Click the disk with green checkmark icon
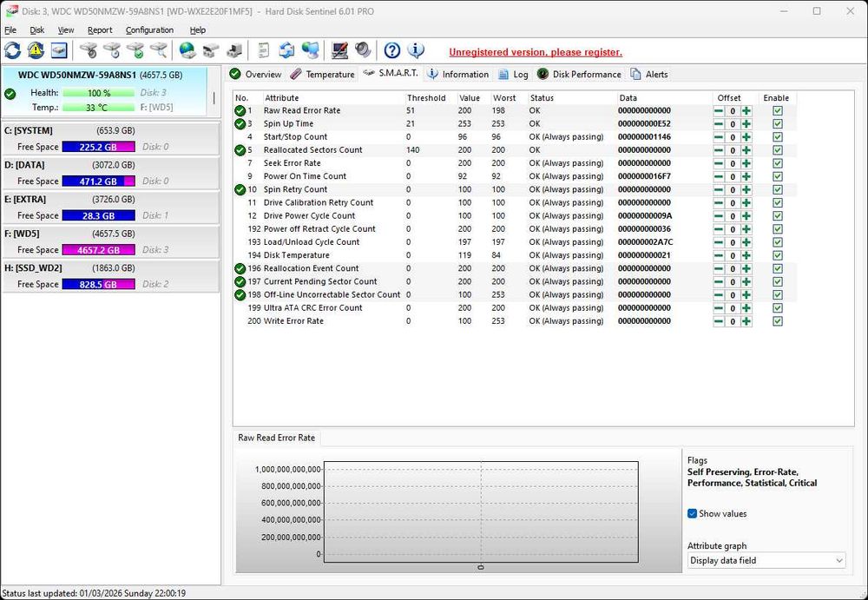This screenshot has height=600, width=868. (x=135, y=50)
